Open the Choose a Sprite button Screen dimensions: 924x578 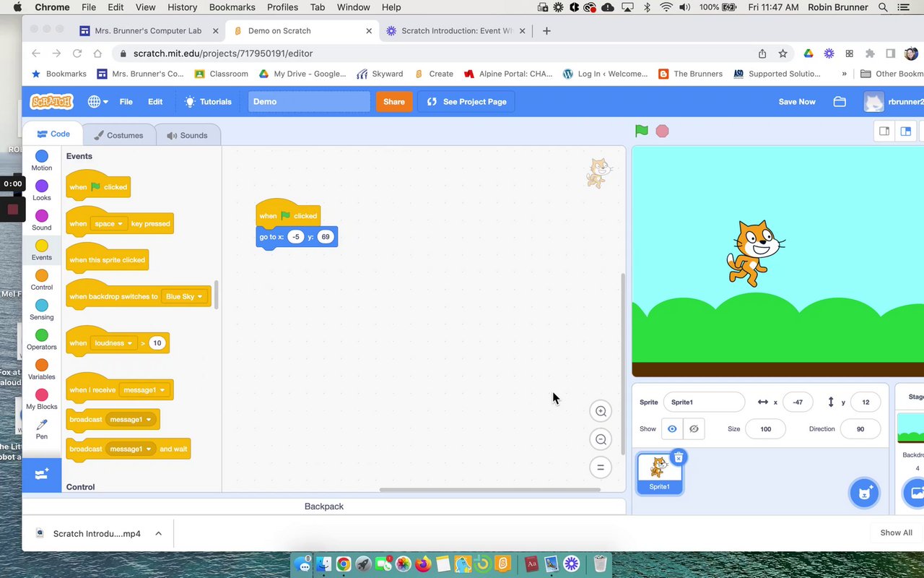(x=864, y=493)
